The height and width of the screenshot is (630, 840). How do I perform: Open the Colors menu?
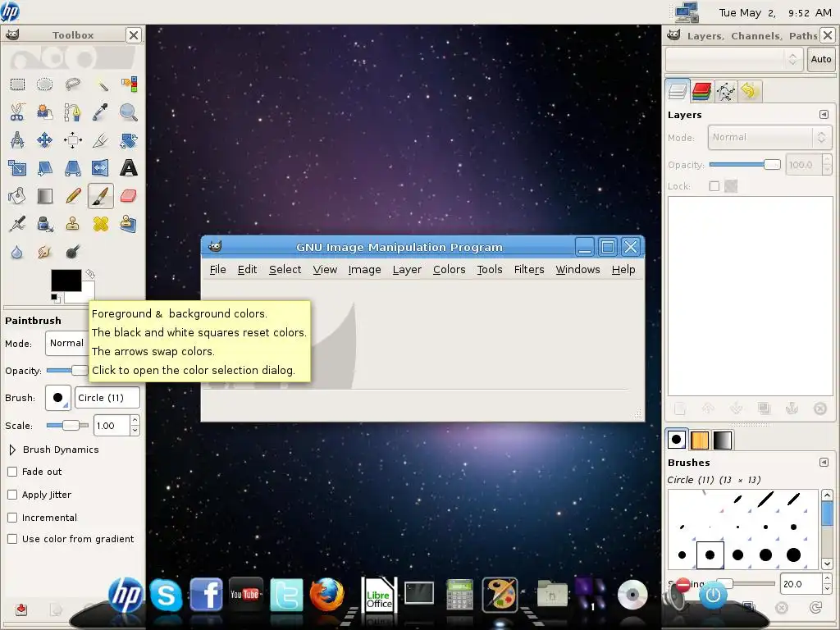click(449, 269)
